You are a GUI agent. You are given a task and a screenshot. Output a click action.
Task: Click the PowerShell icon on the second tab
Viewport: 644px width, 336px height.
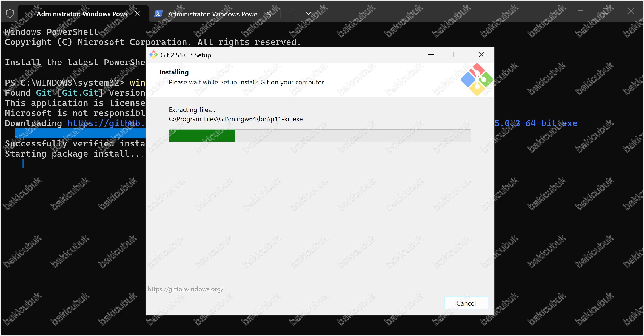[x=158, y=14]
